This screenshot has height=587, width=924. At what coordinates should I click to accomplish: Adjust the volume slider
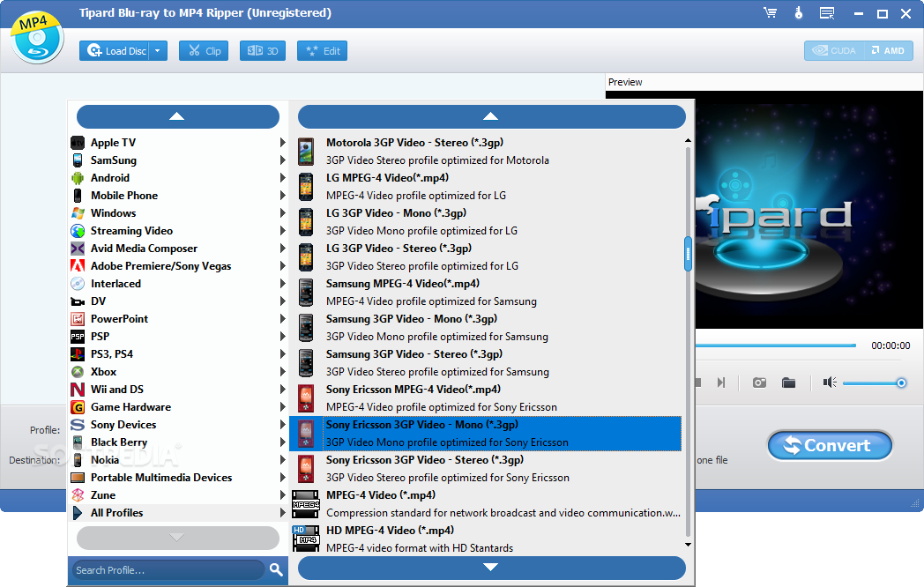point(874,383)
